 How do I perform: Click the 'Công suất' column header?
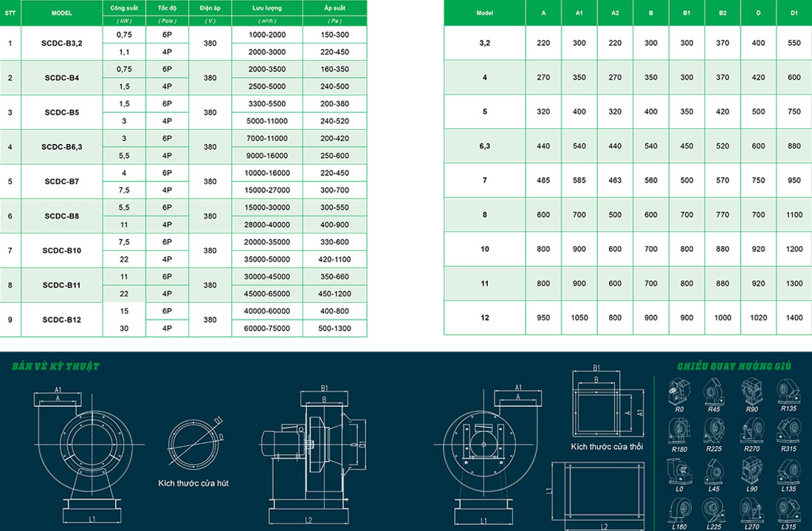coord(124,8)
